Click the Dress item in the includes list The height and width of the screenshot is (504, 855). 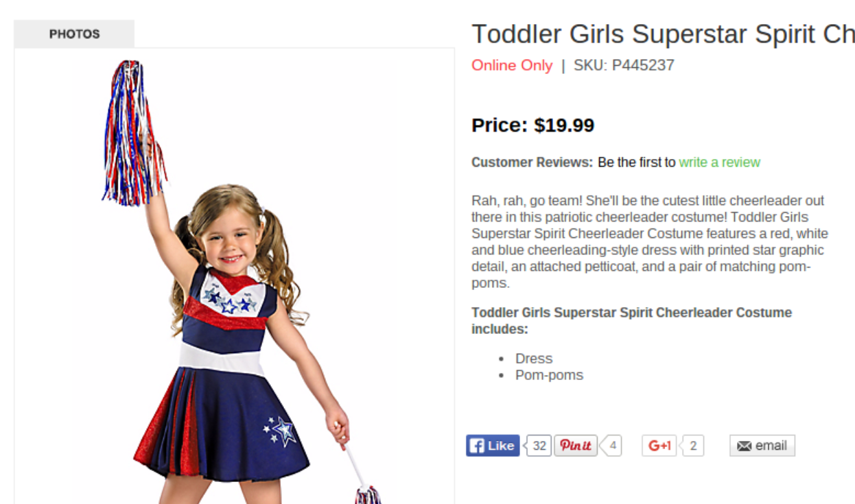tap(534, 359)
